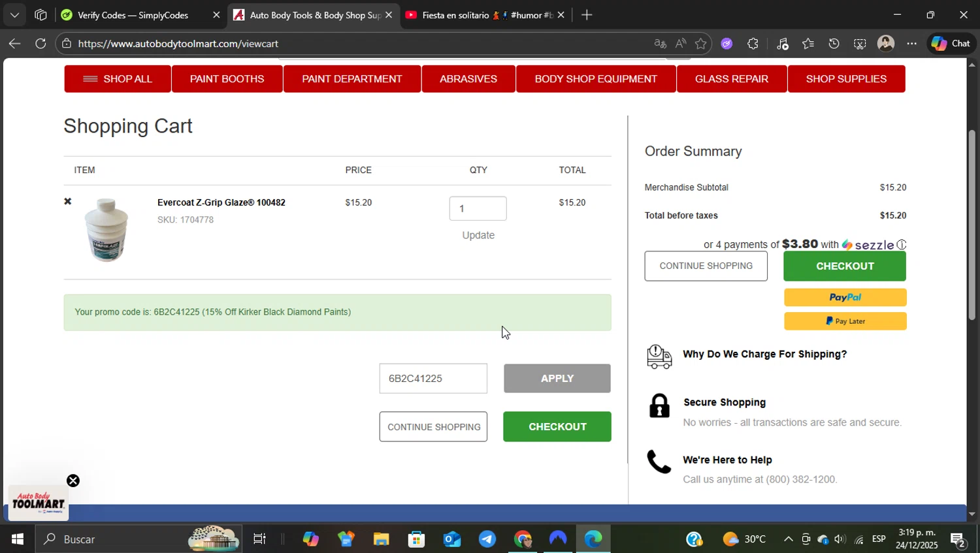This screenshot has height=553, width=980.
Task: Open Settings and more menu
Action: (911, 44)
